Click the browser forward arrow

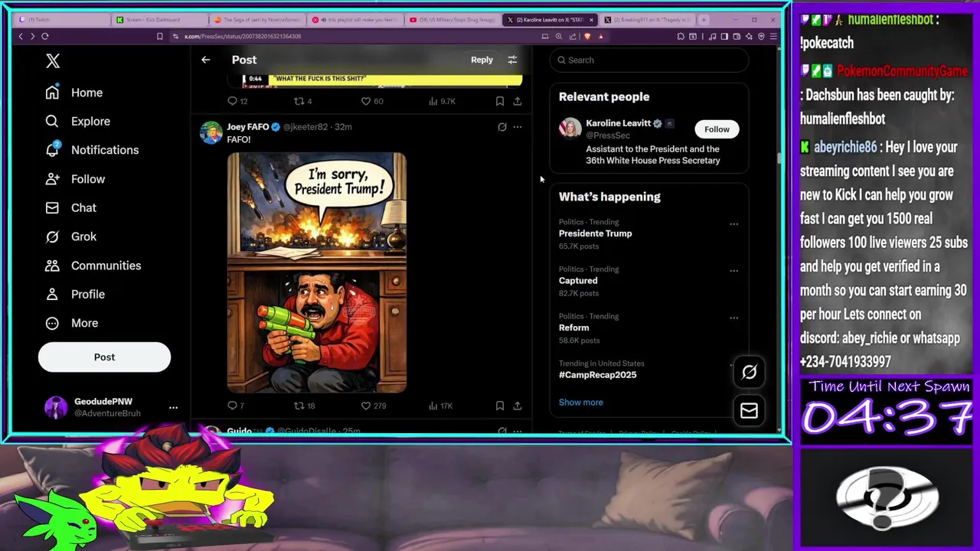click(32, 36)
